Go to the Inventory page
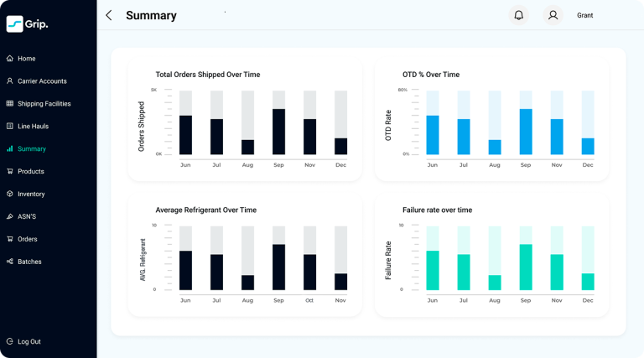644x358 pixels. click(31, 195)
